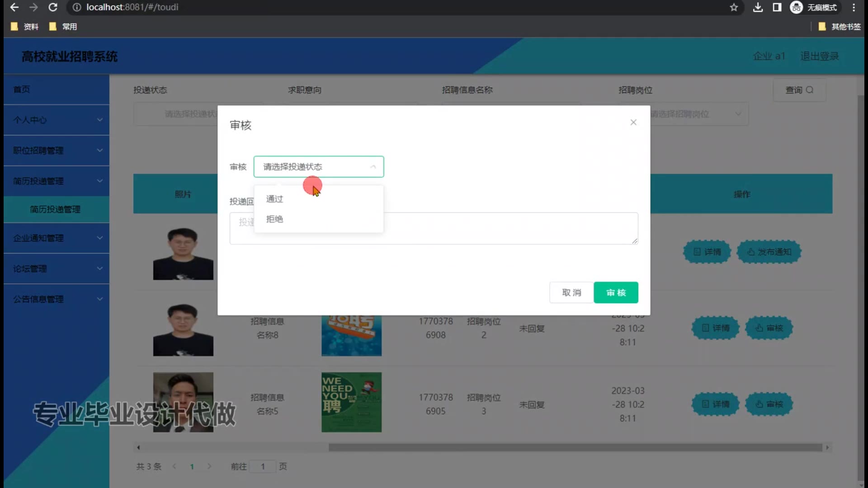Close the 审核 dialog with X
The image size is (868, 488).
point(633,122)
